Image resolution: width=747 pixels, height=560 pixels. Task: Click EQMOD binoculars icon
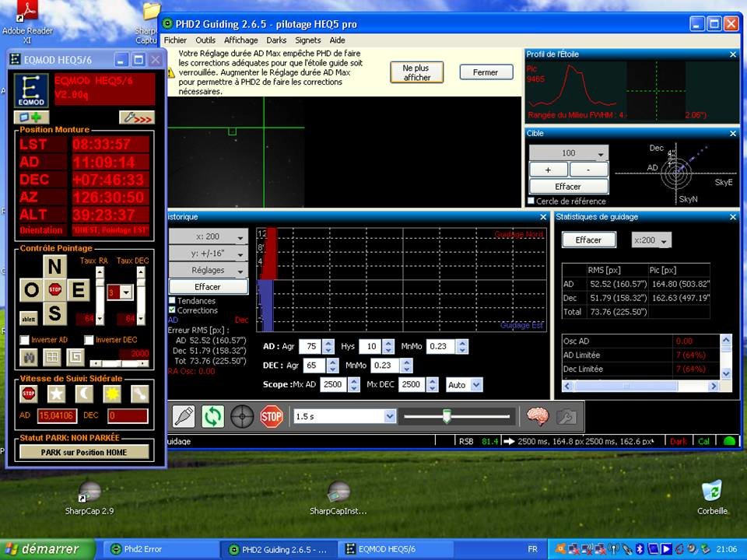(29, 357)
